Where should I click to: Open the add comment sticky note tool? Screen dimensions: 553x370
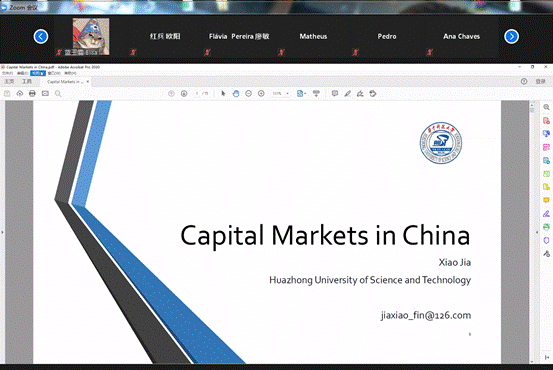[x=335, y=93]
